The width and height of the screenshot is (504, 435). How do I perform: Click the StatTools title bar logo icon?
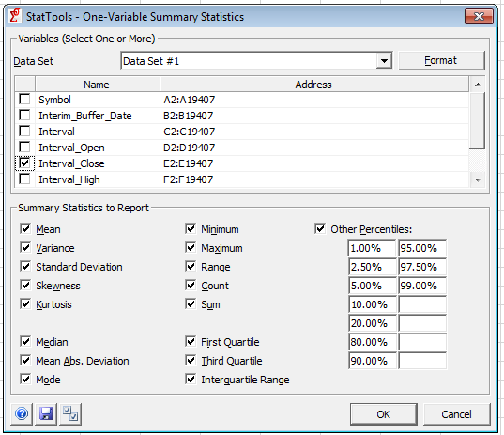tap(15, 16)
